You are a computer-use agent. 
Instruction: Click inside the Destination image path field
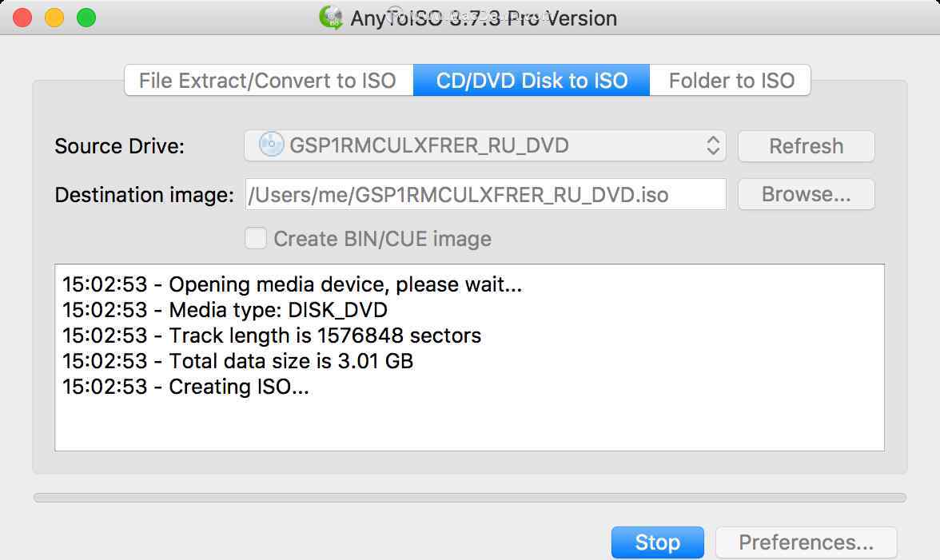(x=486, y=194)
